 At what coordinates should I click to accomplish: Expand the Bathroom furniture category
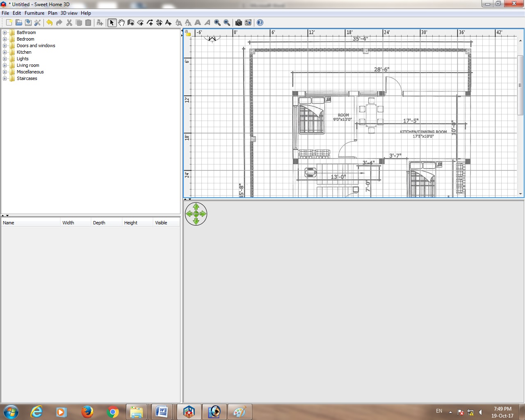click(5, 32)
